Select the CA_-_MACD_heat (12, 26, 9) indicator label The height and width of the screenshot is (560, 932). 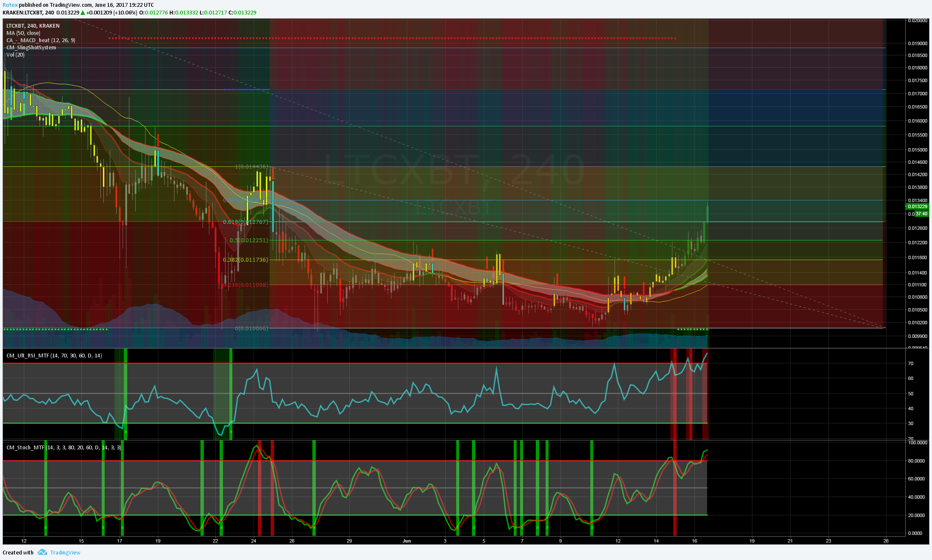(41, 40)
